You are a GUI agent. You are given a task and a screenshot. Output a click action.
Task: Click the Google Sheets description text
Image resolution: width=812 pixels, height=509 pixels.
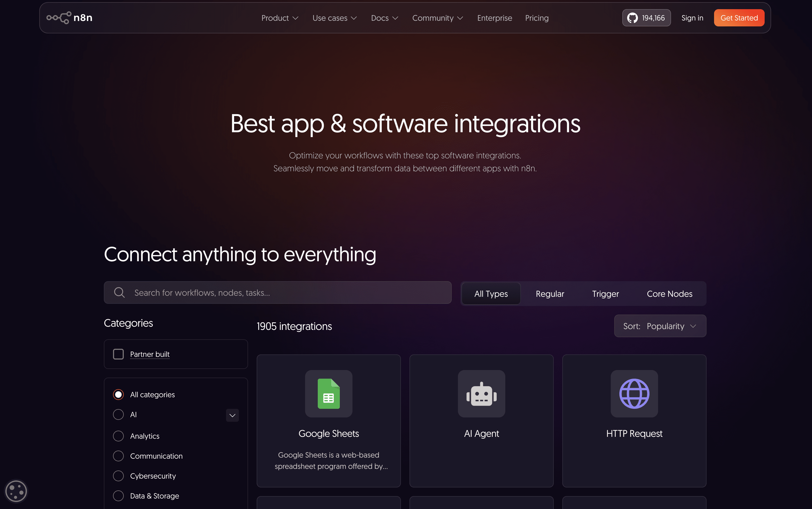[331, 461]
